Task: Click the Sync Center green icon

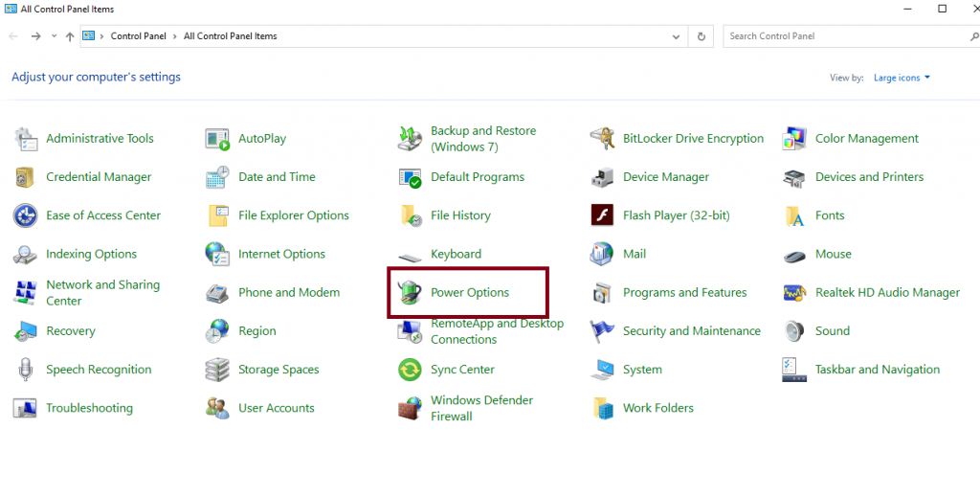Action: 410,370
